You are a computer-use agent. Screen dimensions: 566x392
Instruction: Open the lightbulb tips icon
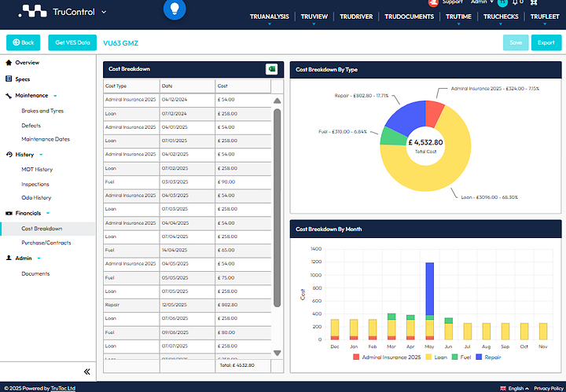pyautogui.click(x=175, y=9)
